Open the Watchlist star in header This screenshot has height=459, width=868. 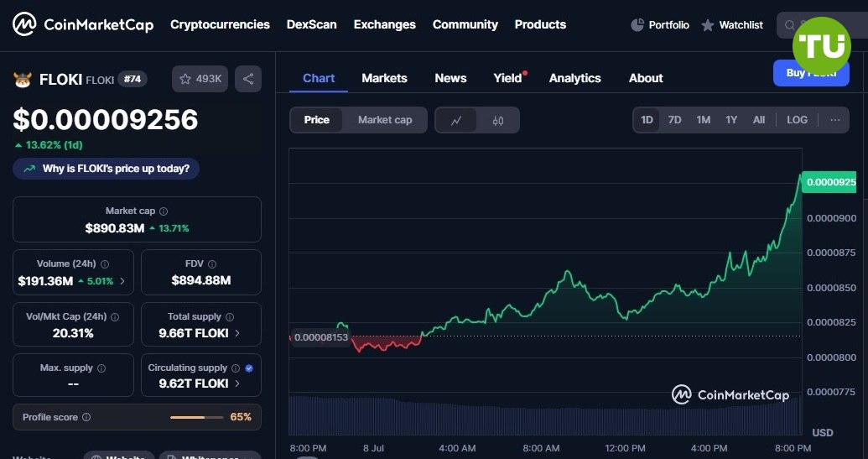(x=708, y=25)
